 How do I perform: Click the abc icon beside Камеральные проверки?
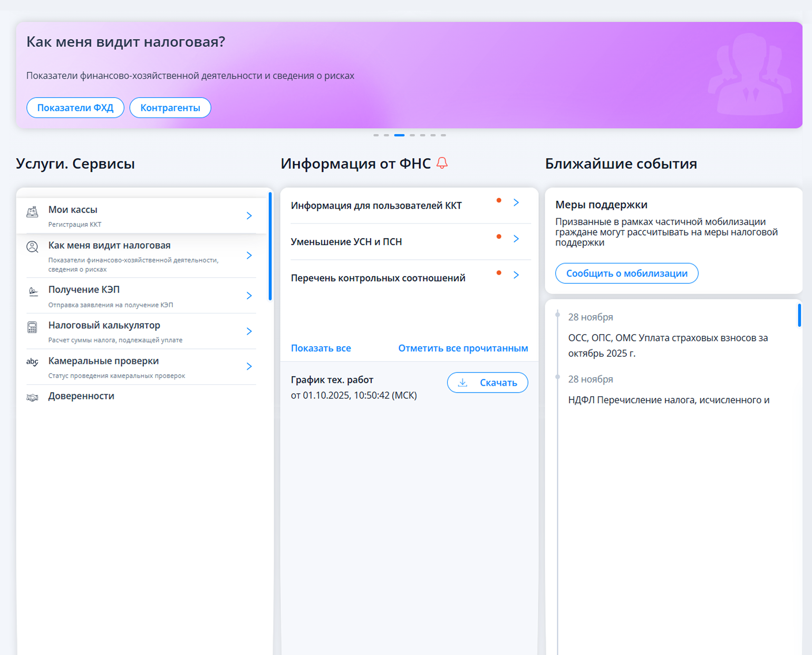(32, 362)
